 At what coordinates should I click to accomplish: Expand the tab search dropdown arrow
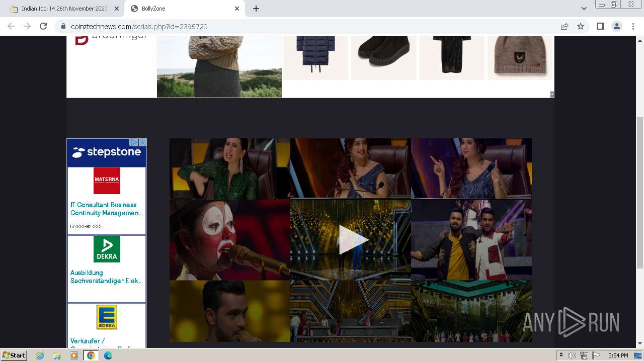point(584,9)
